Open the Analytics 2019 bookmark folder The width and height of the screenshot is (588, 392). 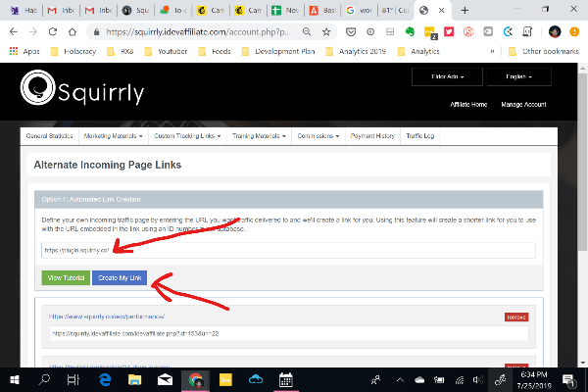coord(356,51)
